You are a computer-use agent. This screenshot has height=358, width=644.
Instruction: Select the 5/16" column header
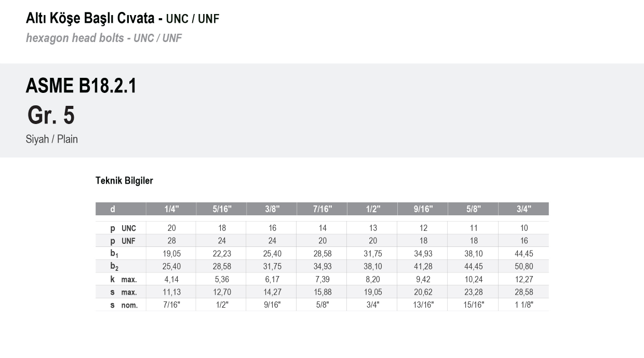222,209
